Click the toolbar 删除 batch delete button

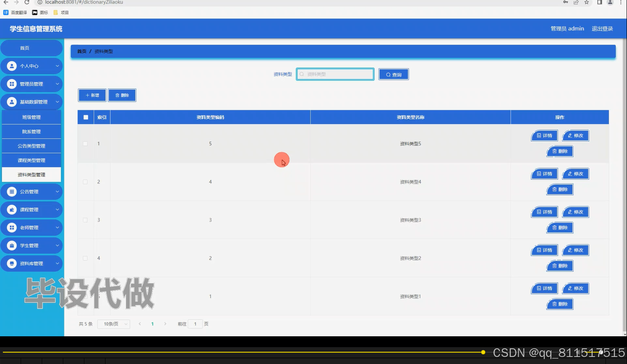(x=122, y=95)
